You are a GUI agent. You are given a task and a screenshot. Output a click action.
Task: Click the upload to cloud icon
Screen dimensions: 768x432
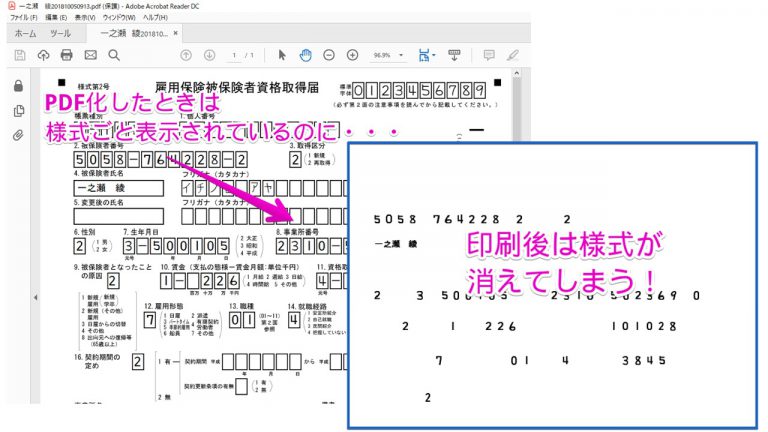click(43, 55)
